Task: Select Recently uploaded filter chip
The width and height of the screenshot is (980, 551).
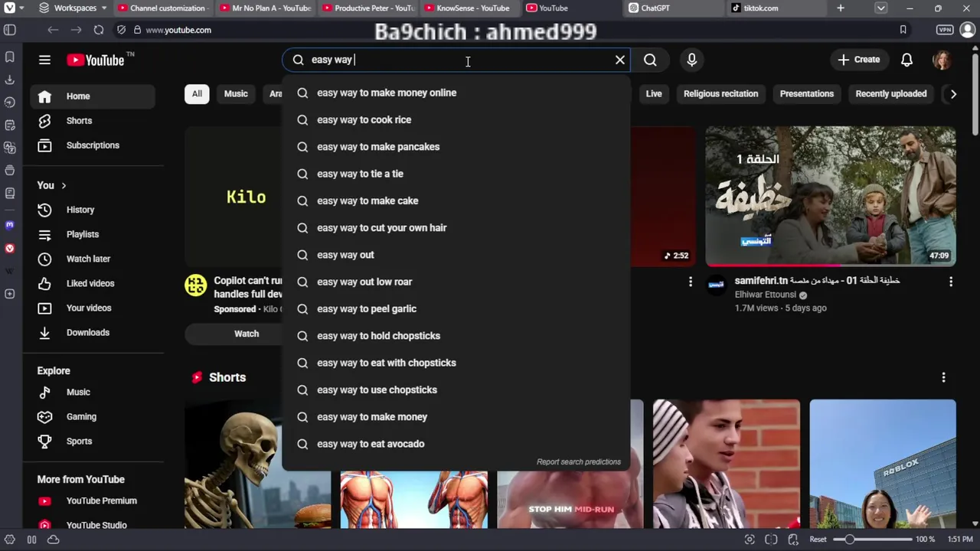Action: 890,93
